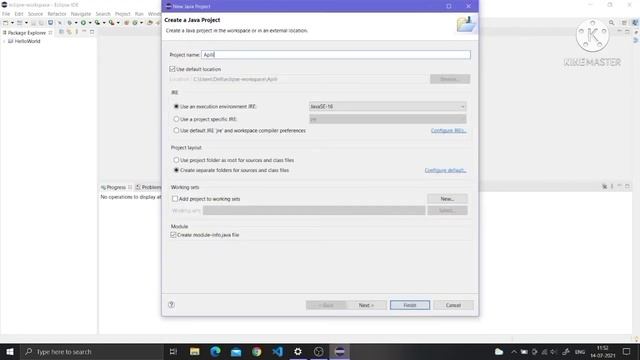Click the Next button in dialog
This screenshot has height=360, width=640.
366,305
